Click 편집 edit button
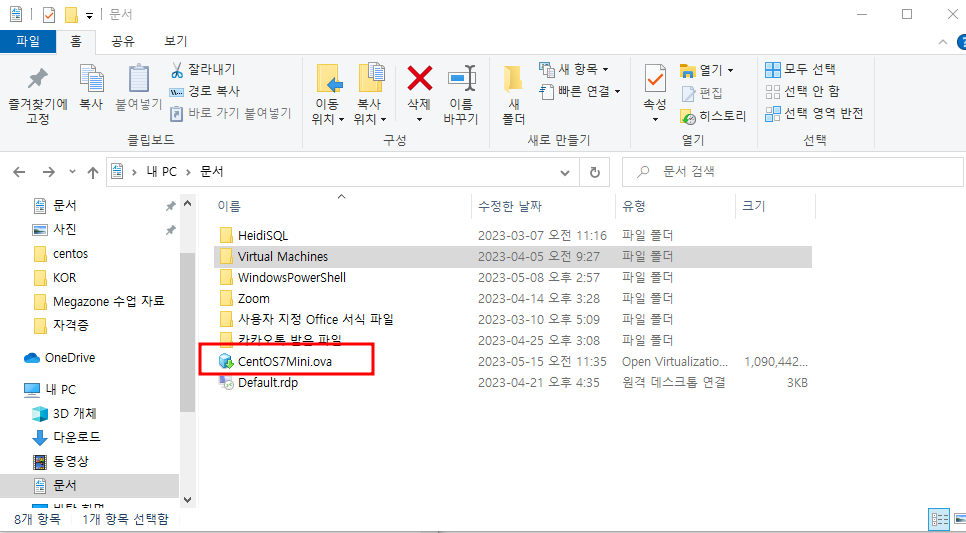966x533 pixels. click(702, 93)
